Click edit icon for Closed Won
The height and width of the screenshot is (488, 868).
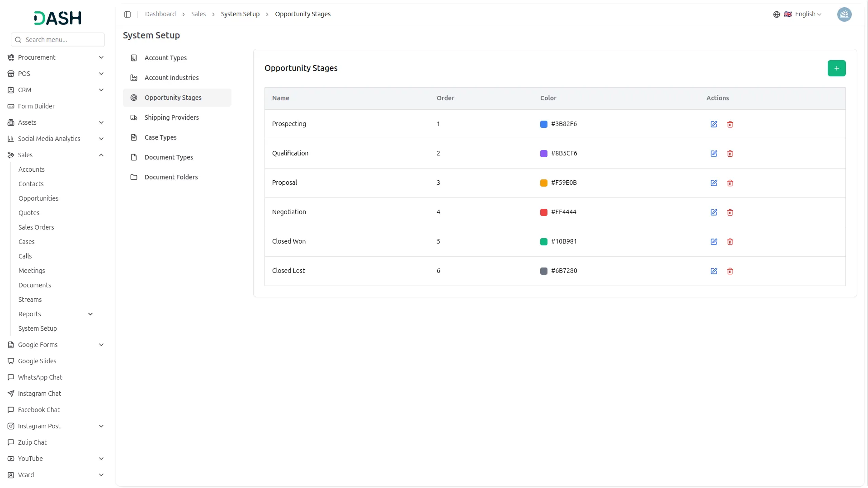714,242
